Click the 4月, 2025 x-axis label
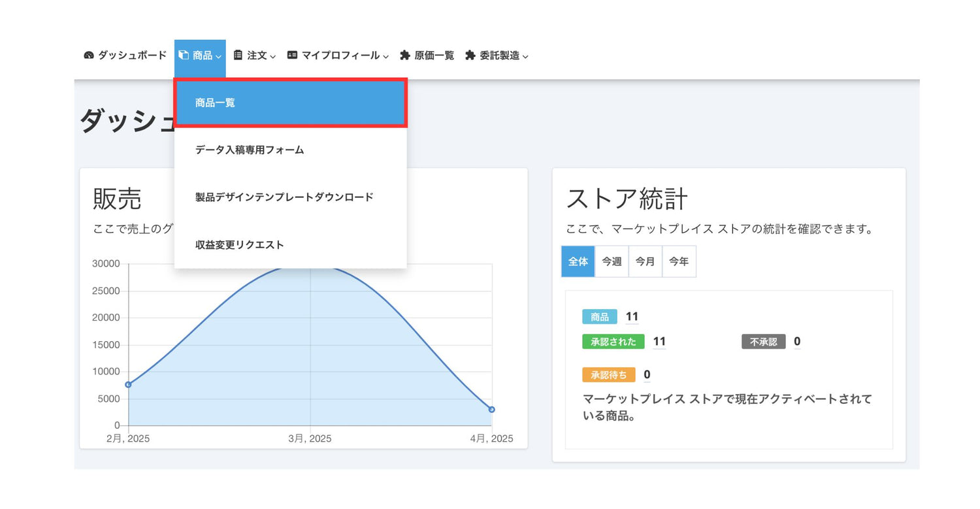This screenshot has height=509, width=980. [x=491, y=439]
